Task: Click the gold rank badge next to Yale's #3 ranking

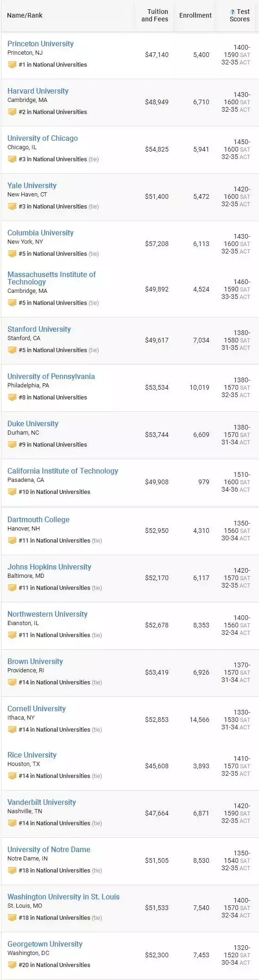Action: 12,207
